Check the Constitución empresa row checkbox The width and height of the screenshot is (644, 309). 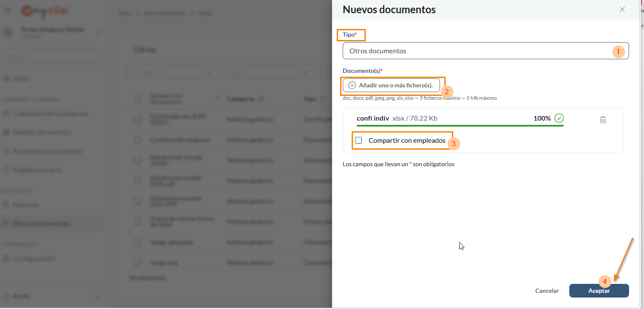137,140
